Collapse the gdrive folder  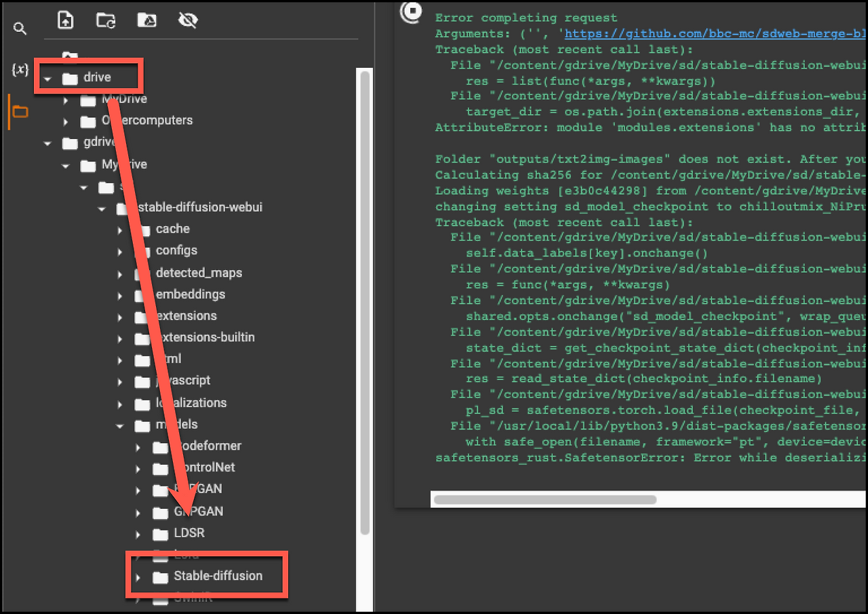pyautogui.click(x=47, y=144)
